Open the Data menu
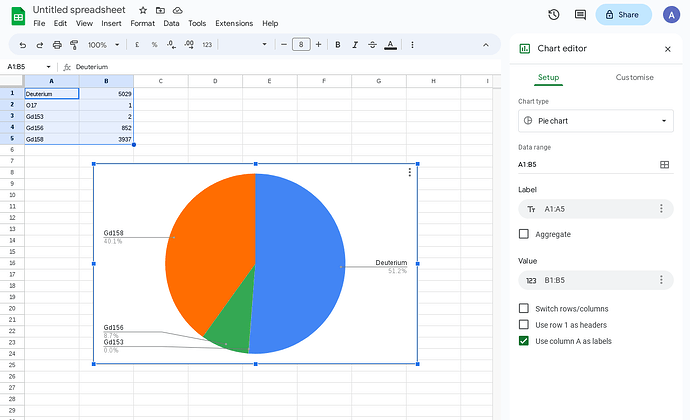The image size is (690, 420). click(x=171, y=23)
